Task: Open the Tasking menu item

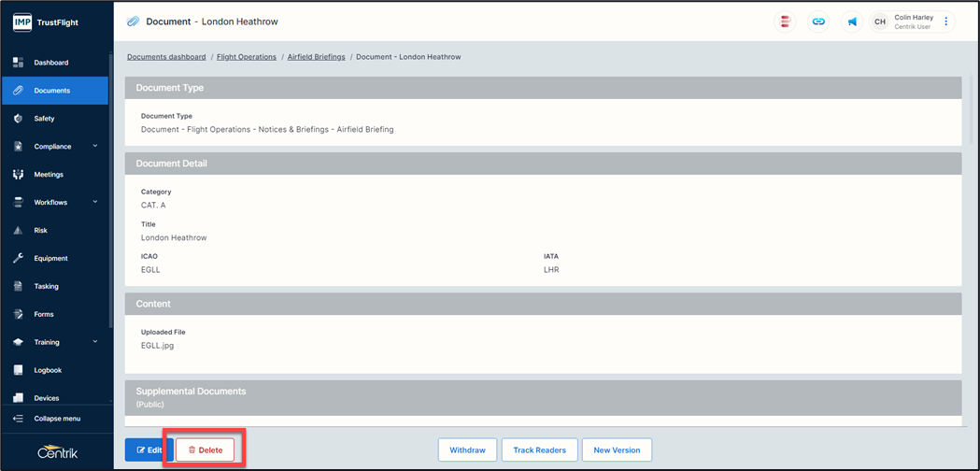Action: tap(55, 286)
